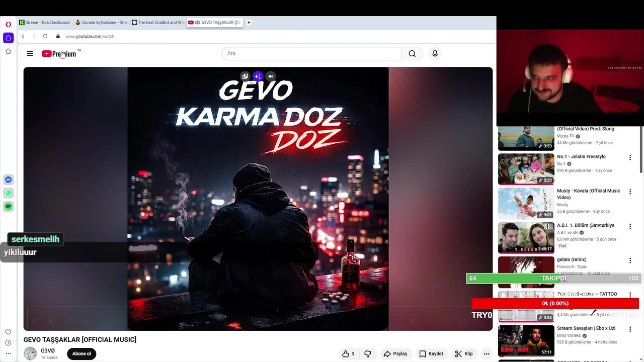Viewport: 644px width, 362px height.
Task: Switch to Stream - Kick Dashboard tab
Action: tap(44, 23)
